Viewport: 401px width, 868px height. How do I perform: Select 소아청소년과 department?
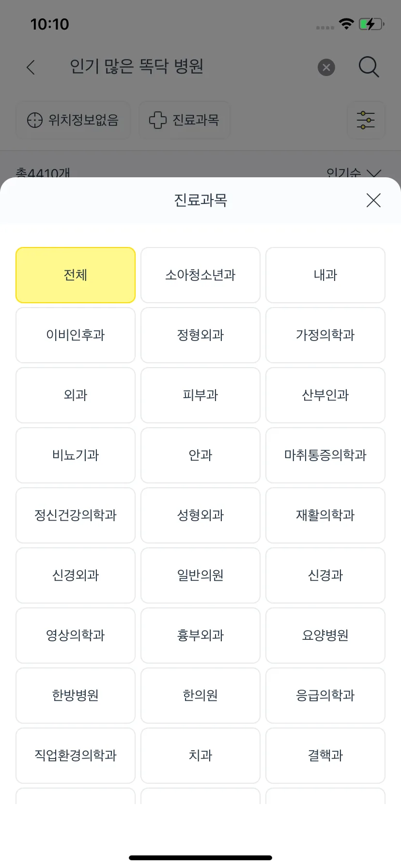[x=200, y=275]
